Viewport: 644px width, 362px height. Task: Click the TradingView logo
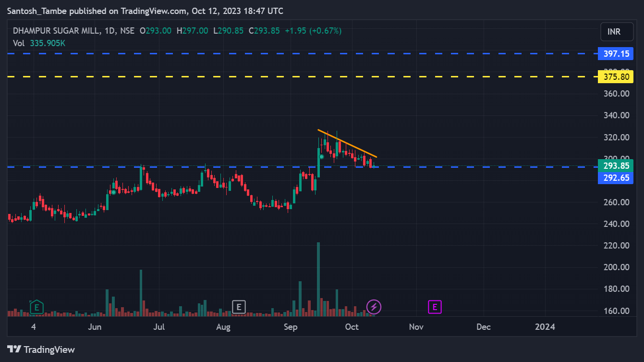click(x=41, y=350)
